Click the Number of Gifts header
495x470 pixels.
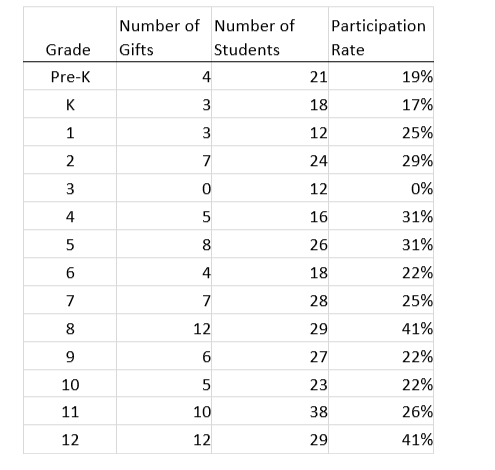(164, 34)
